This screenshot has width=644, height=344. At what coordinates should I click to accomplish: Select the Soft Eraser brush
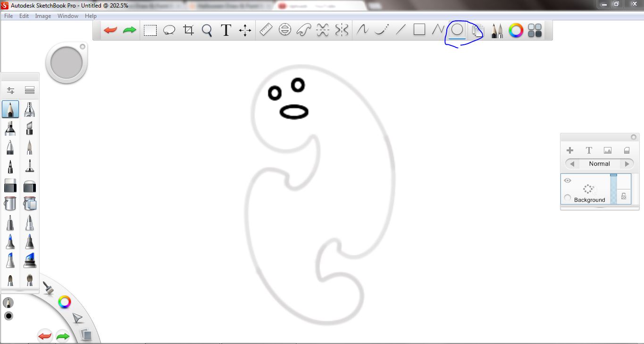click(x=30, y=185)
